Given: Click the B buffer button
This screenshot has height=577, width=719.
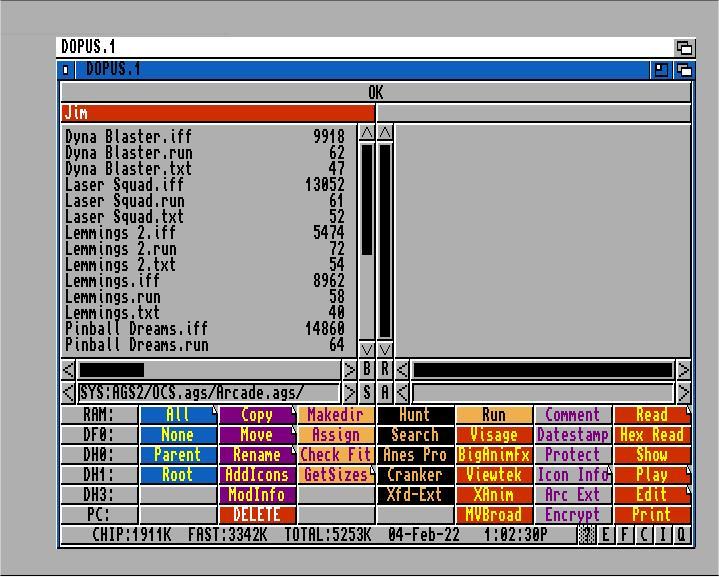Looking at the screenshot, I should tap(367, 370).
